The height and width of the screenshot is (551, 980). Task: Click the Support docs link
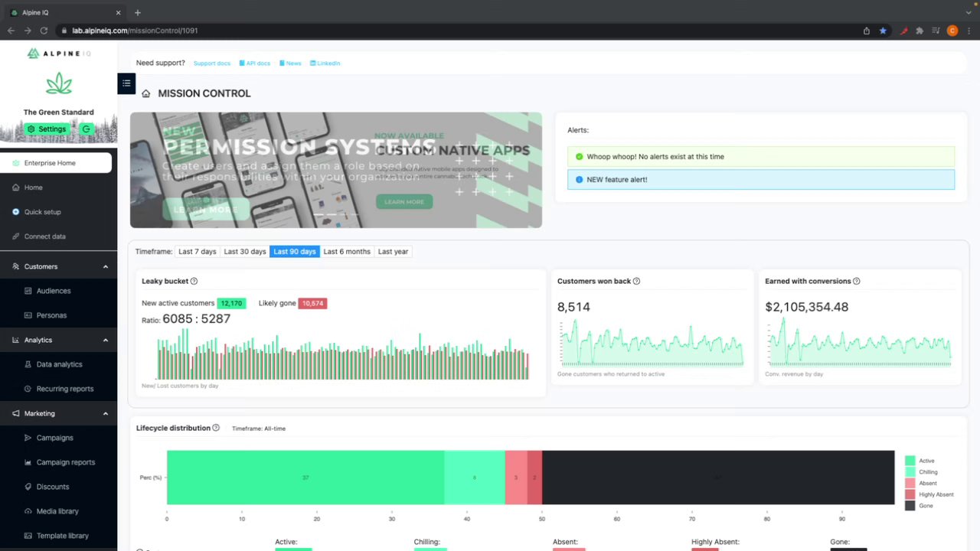point(212,64)
